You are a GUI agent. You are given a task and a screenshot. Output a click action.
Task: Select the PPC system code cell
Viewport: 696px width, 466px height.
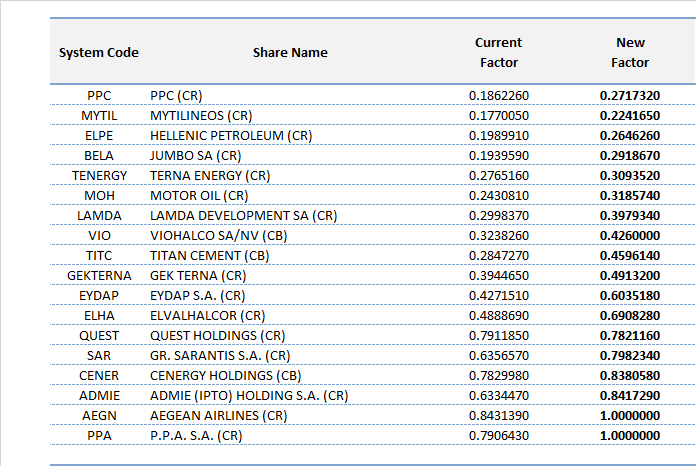(x=99, y=96)
